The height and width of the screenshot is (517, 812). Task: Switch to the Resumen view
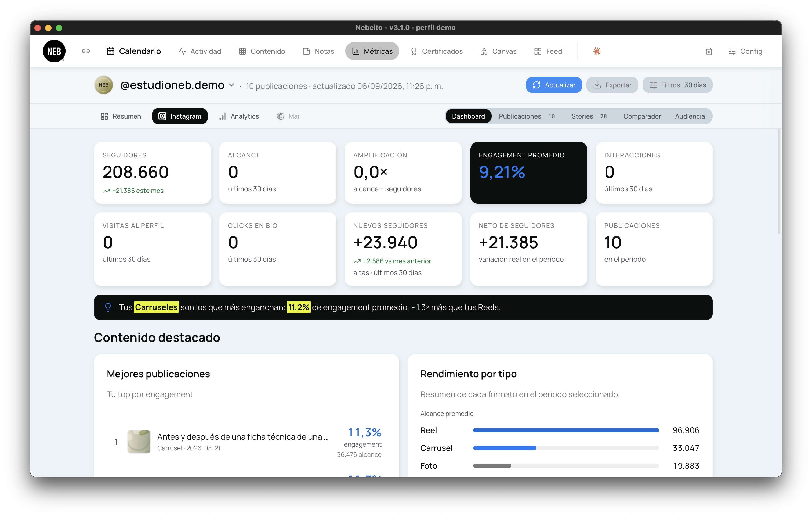click(121, 116)
